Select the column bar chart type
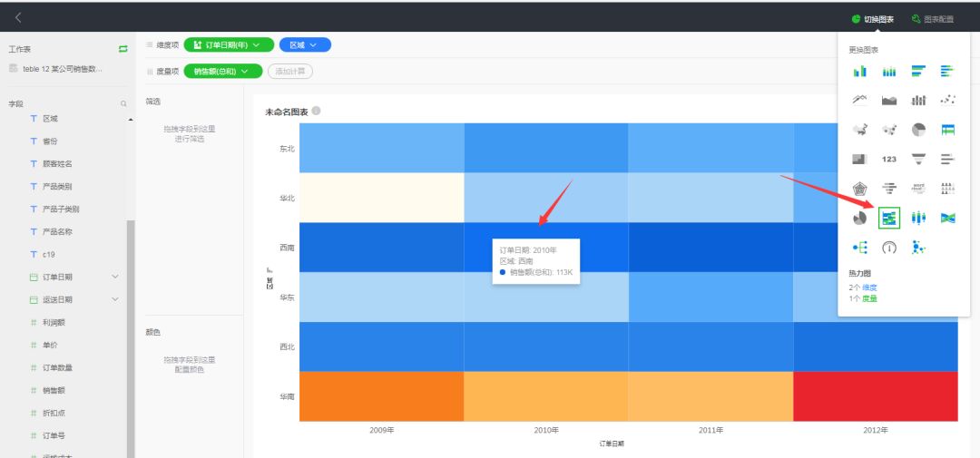This screenshot has width=980, height=458. point(859,72)
